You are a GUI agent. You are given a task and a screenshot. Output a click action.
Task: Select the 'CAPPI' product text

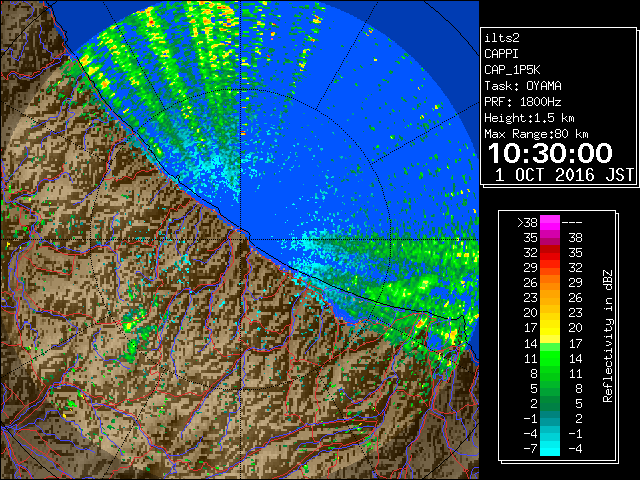point(501,54)
